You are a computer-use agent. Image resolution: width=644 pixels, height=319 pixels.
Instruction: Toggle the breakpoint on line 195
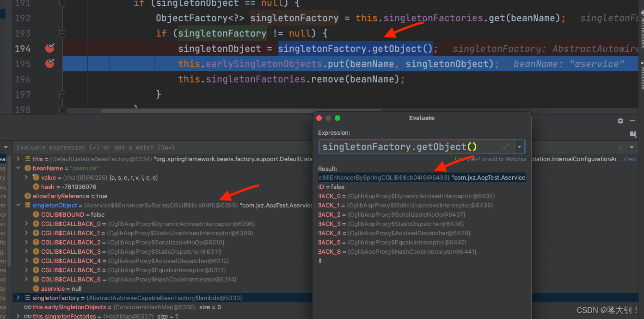(49, 63)
